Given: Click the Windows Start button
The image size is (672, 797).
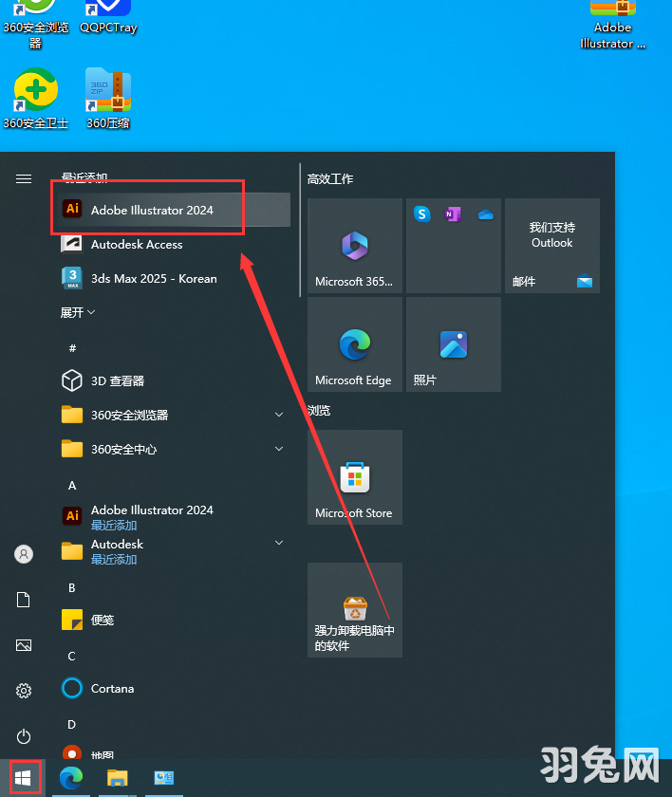Looking at the screenshot, I should coord(23,778).
